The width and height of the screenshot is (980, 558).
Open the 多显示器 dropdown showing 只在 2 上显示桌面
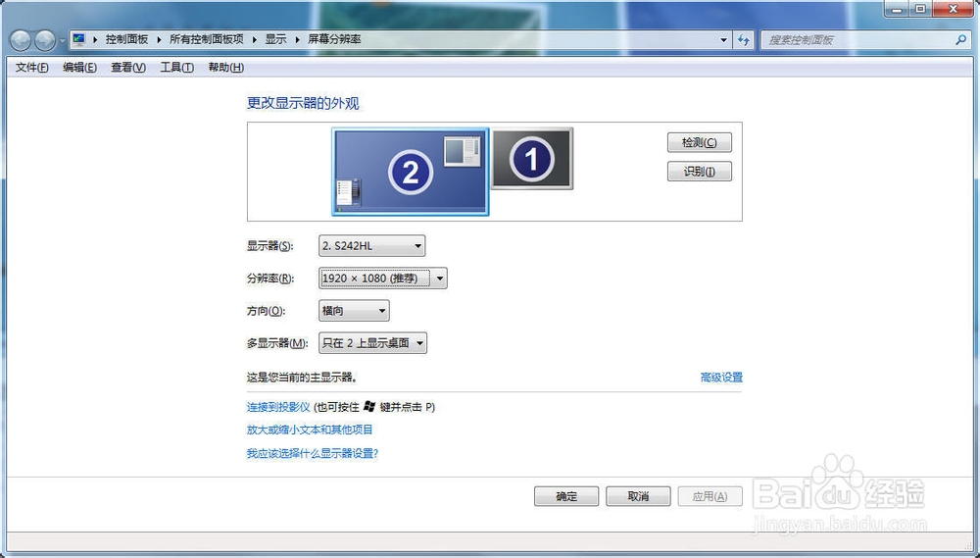[372, 343]
